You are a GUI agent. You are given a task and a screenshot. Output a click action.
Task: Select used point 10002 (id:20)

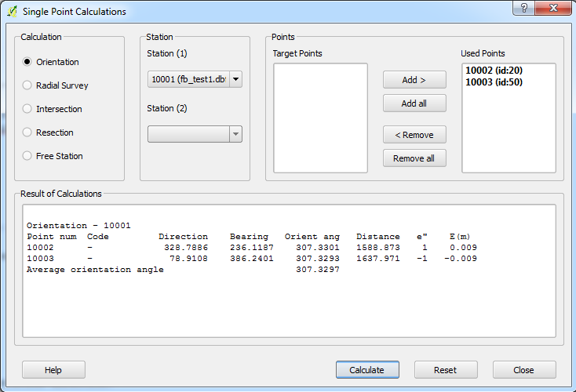494,71
